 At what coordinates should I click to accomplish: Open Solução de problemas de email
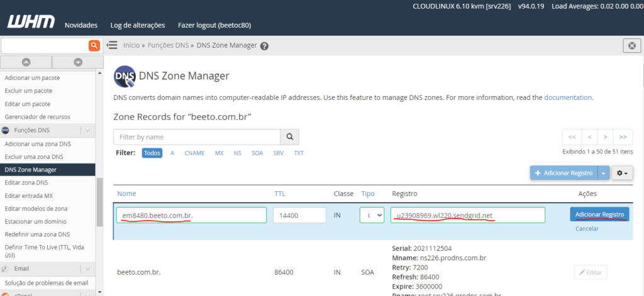[x=47, y=283]
